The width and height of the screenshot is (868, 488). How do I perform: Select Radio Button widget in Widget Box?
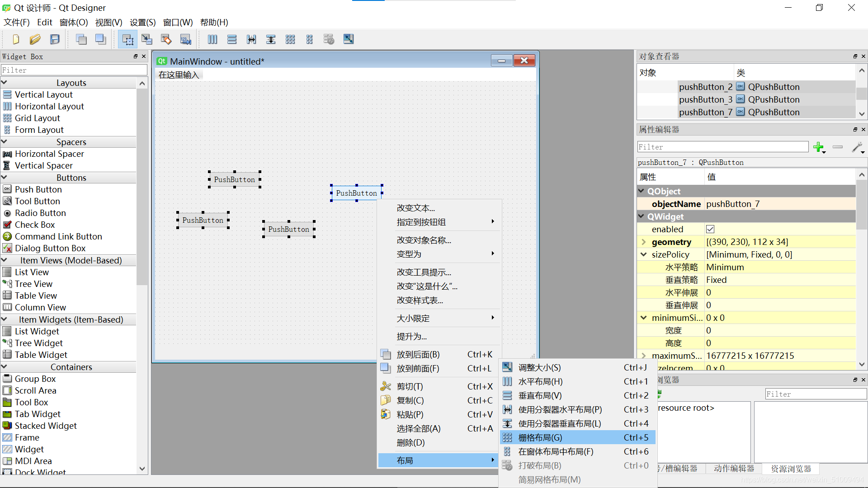40,213
